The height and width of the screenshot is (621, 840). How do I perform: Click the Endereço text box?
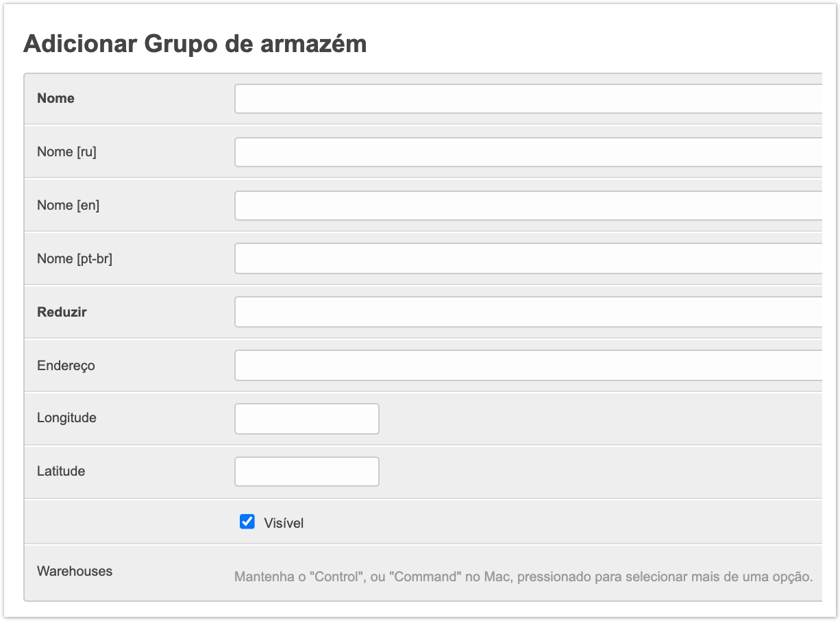[528, 366]
